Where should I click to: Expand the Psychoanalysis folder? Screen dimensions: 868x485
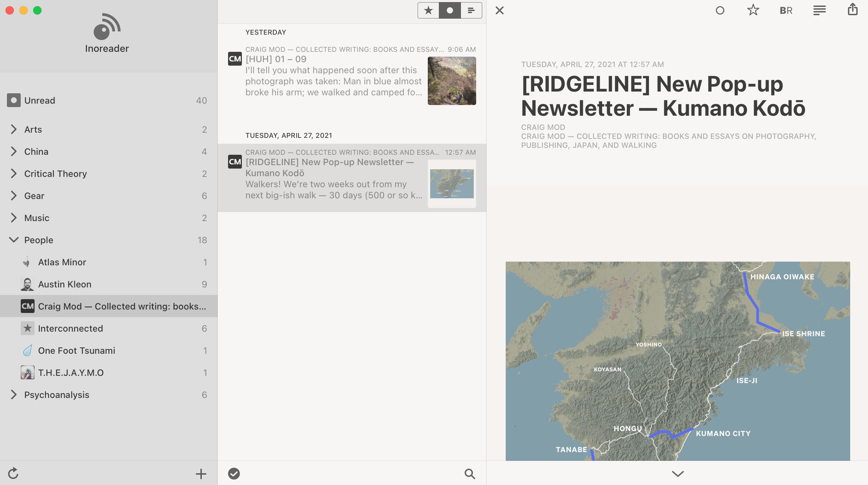pyautogui.click(x=13, y=394)
